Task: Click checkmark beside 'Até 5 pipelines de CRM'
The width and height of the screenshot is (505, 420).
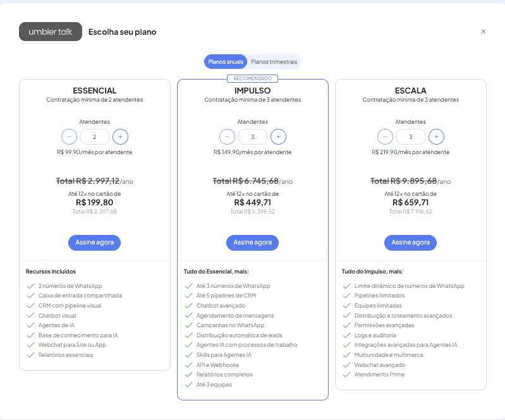Action: [x=189, y=296]
